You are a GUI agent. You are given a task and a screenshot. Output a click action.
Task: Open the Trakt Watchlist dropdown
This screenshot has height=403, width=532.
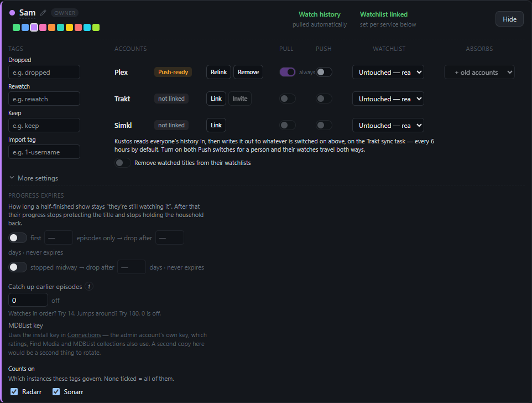[x=388, y=99]
